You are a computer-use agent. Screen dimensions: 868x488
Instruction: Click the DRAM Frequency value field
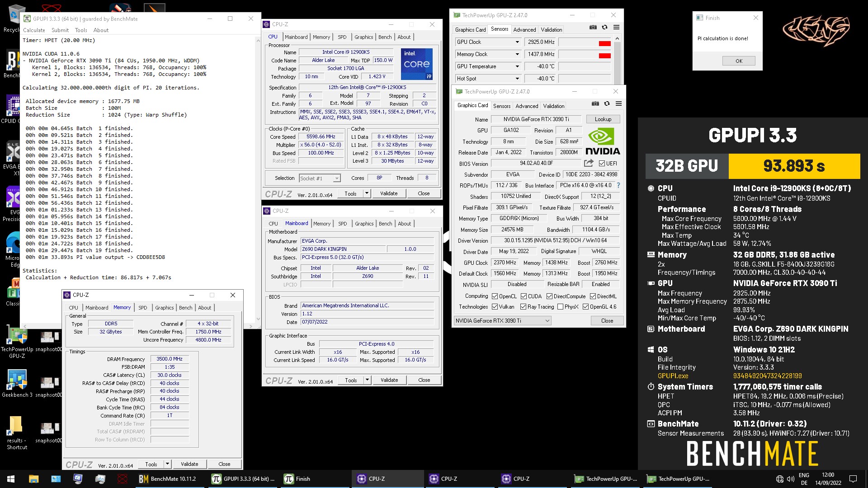[x=170, y=359]
